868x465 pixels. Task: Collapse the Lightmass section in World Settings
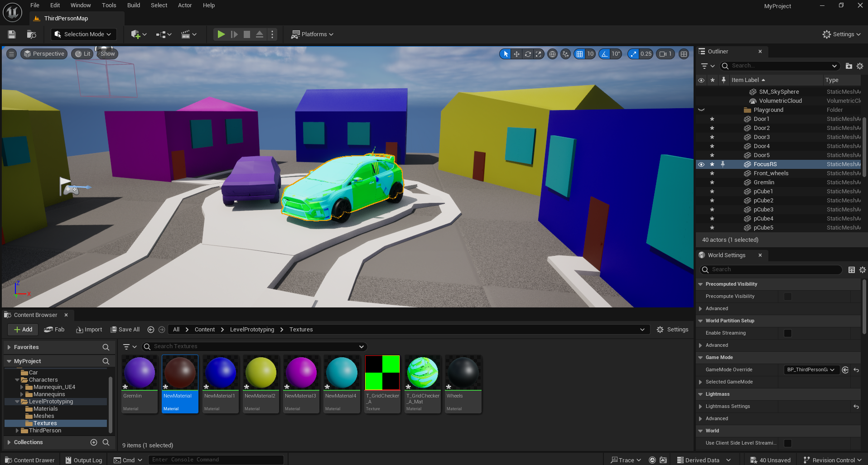click(x=701, y=394)
